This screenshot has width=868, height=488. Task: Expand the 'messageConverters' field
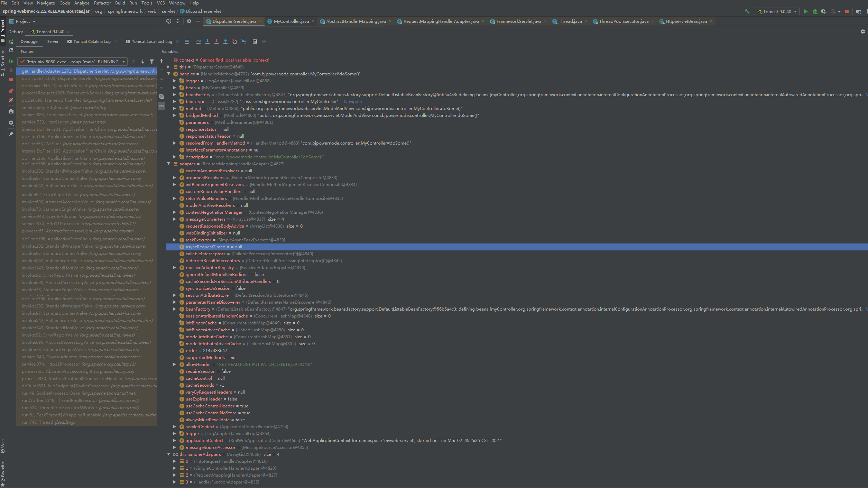pyautogui.click(x=175, y=219)
